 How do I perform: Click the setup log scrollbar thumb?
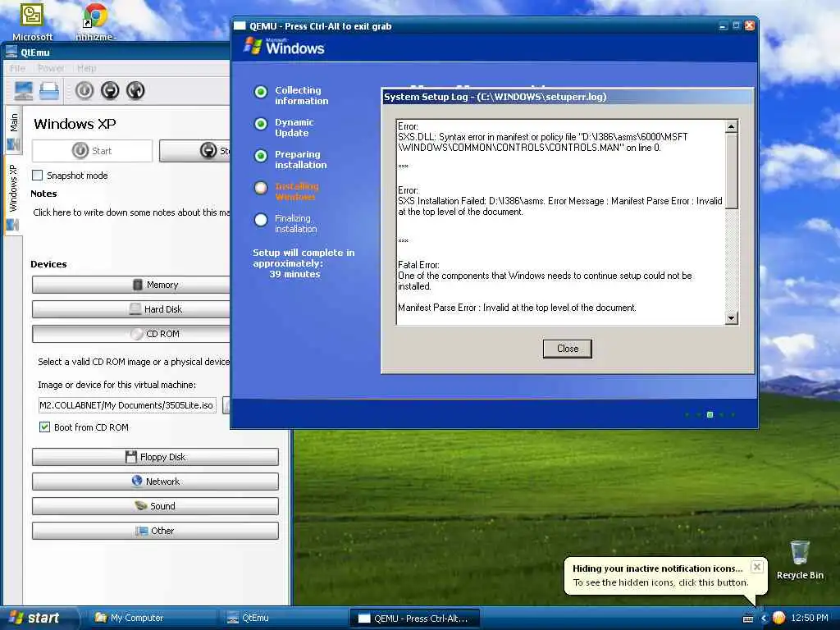point(731,171)
